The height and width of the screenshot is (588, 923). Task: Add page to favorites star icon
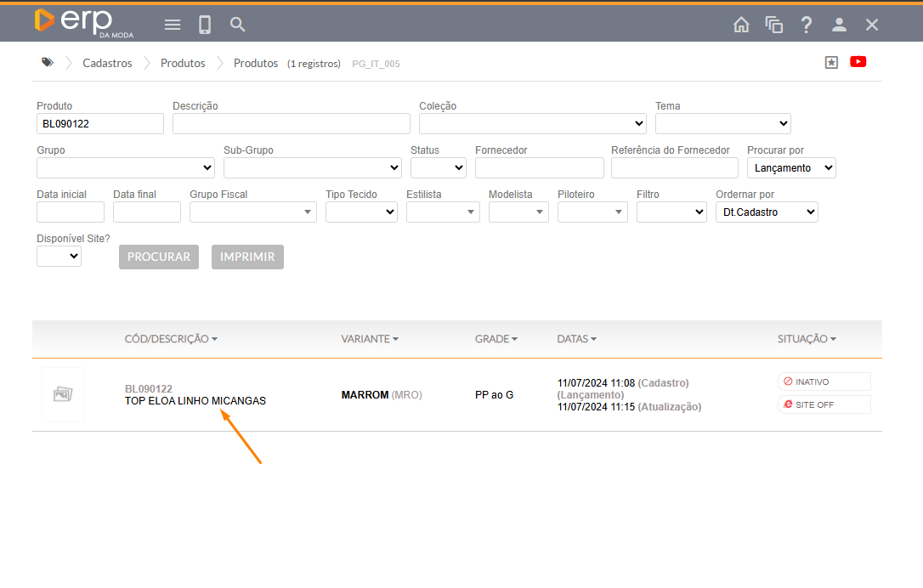pyautogui.click(x=831, y=62)
